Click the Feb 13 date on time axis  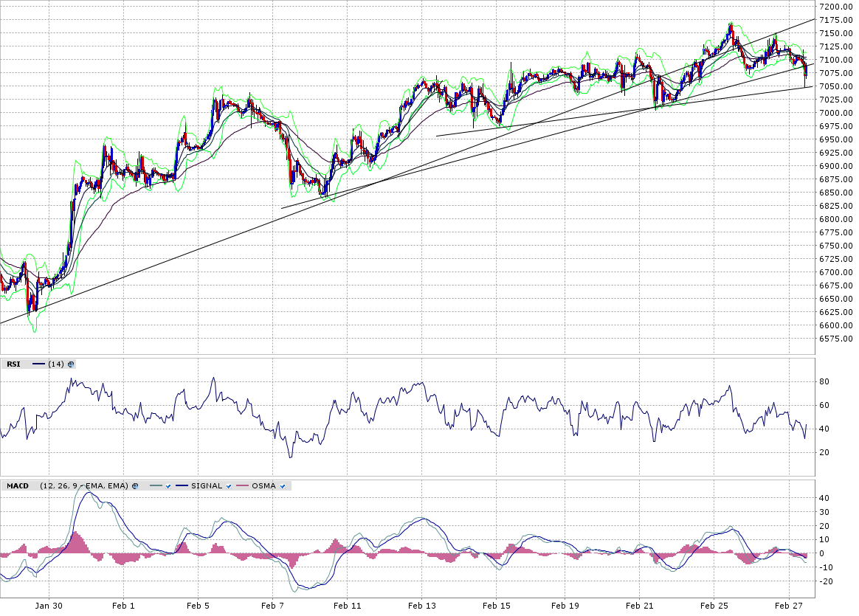click(421, 605)
